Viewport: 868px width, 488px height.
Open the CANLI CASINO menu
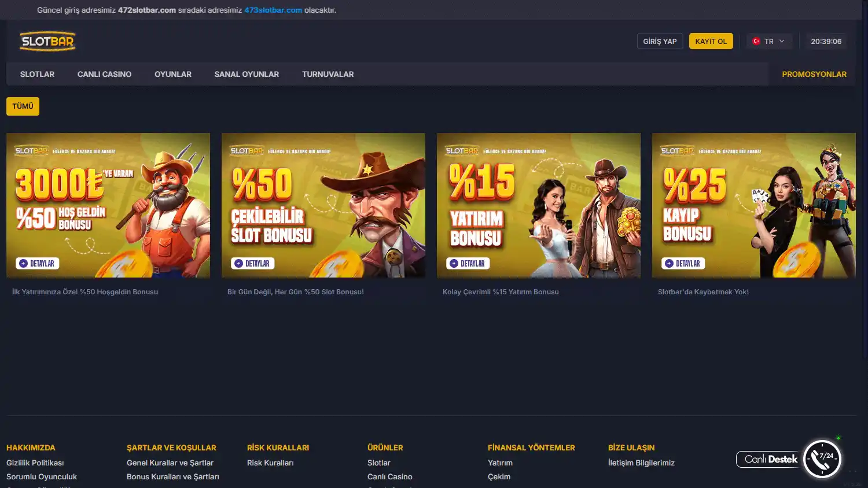pyautogui.click(x=104, y=74)
